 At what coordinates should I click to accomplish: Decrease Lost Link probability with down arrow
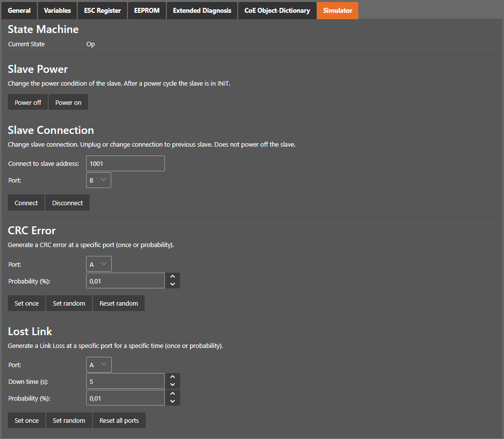pyautogui.click(x=172, y=401)
